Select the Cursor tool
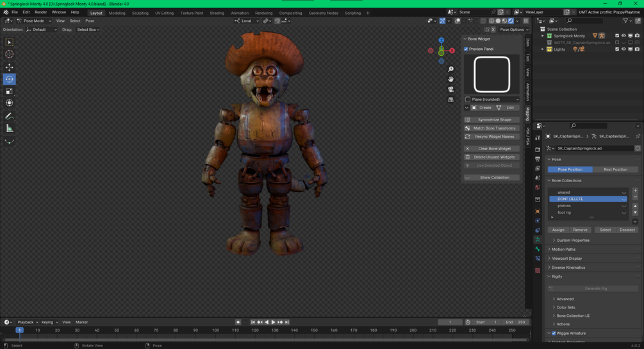Viewport: 644px width, 349px height. pos(10,55)
